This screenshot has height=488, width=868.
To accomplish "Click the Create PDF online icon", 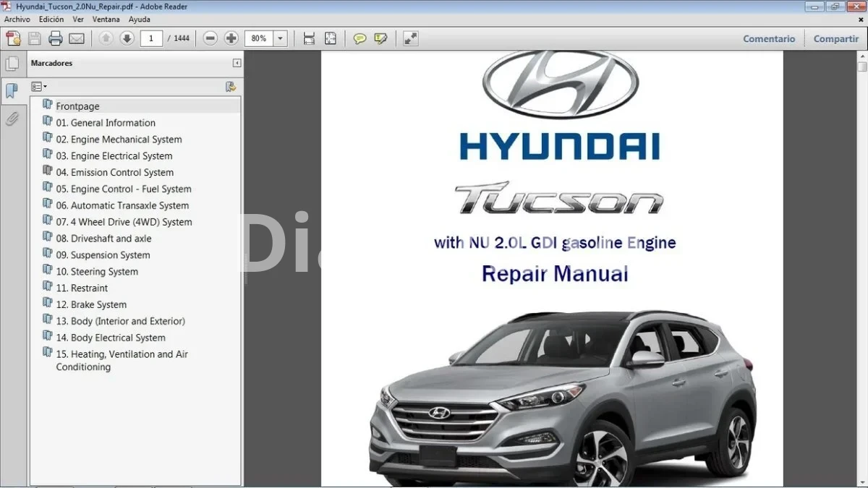I will click(x=13, y=38).
